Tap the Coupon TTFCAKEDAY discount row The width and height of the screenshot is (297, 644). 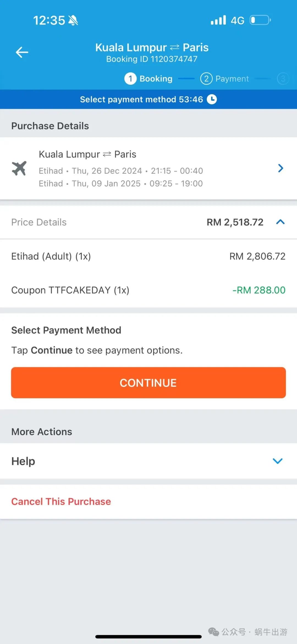click(x=148, y=290)
